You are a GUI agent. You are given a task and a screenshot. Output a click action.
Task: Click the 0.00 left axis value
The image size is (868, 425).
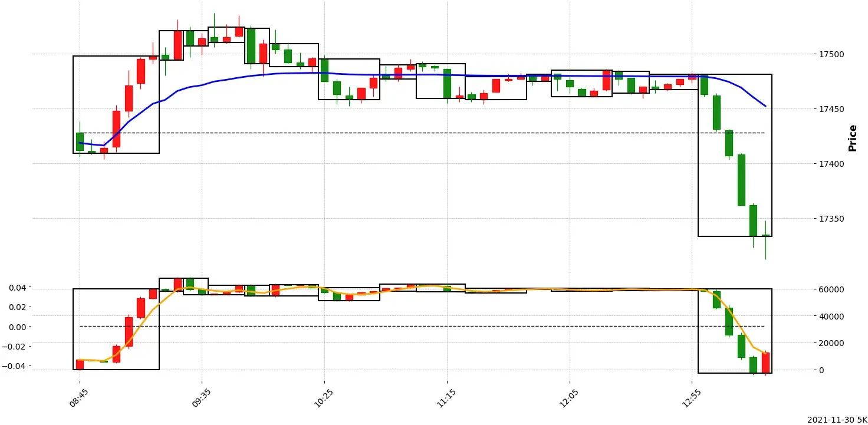(18, 327)
